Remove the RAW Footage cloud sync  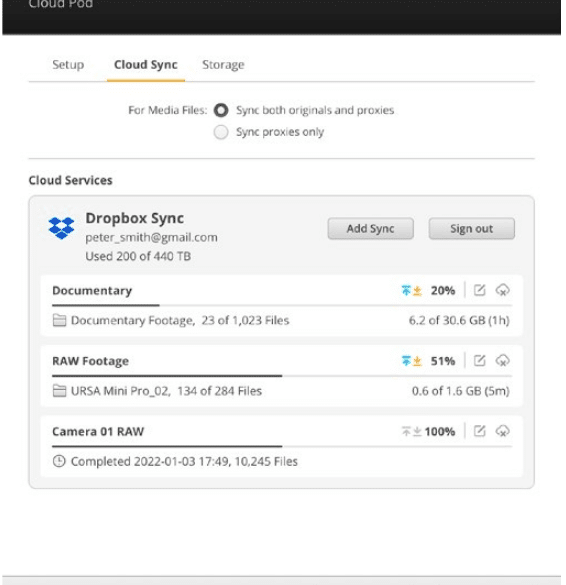[503, 360]
